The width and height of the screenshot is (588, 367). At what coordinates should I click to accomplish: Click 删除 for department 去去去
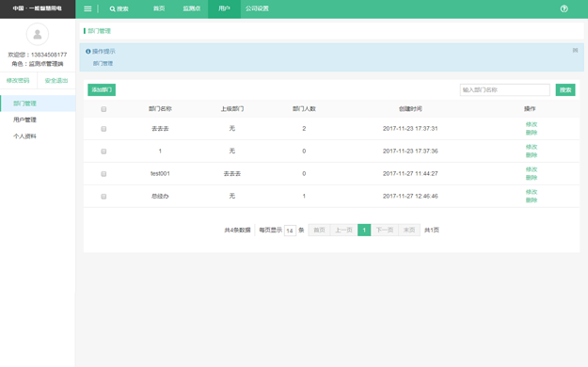532,133
